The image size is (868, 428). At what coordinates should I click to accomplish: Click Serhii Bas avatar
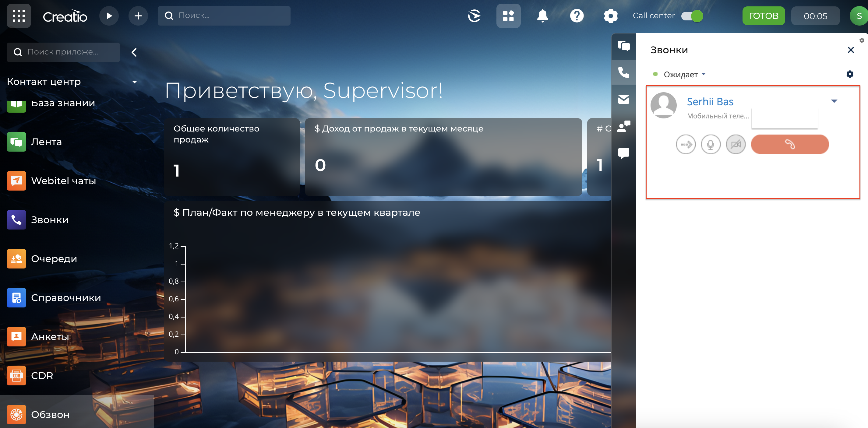pyautogui.click(x=663, y=105)
